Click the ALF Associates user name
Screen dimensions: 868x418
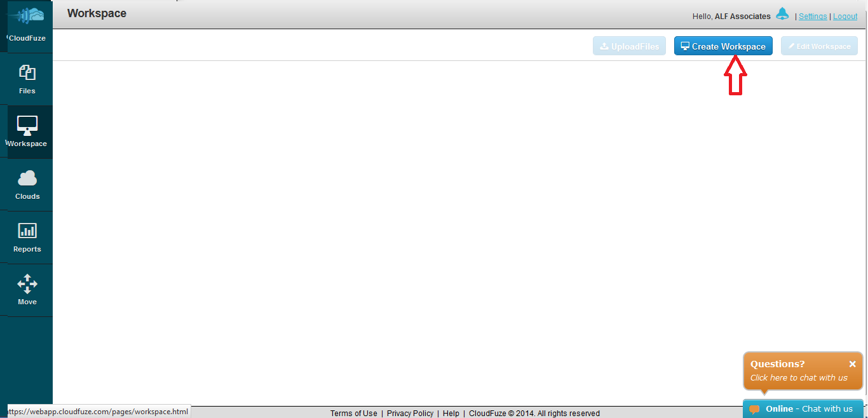tap(743, 17)
